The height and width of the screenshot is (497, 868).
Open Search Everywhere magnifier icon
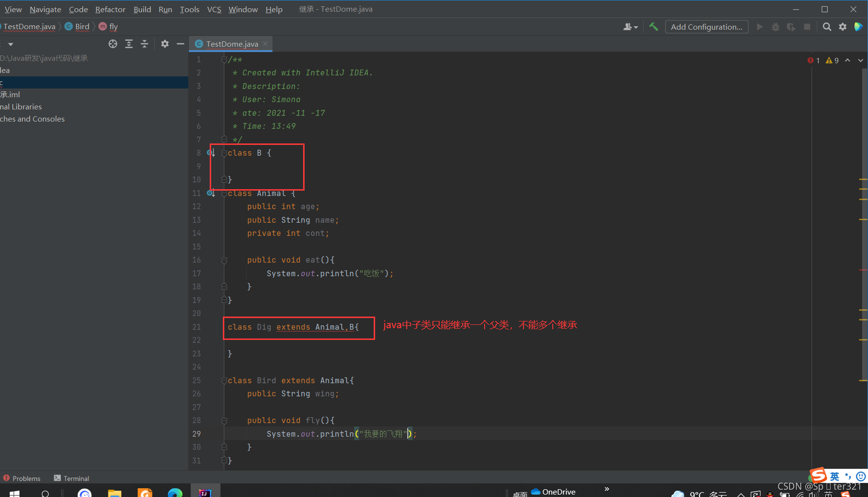(827, 27)
